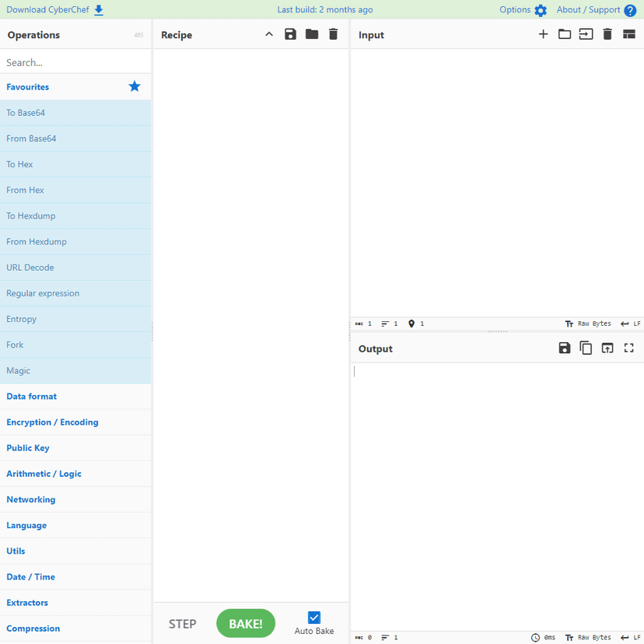This screenshot has width=644, height=644.
Task: Maximise the output pane
Action: [x=629, y=348]
